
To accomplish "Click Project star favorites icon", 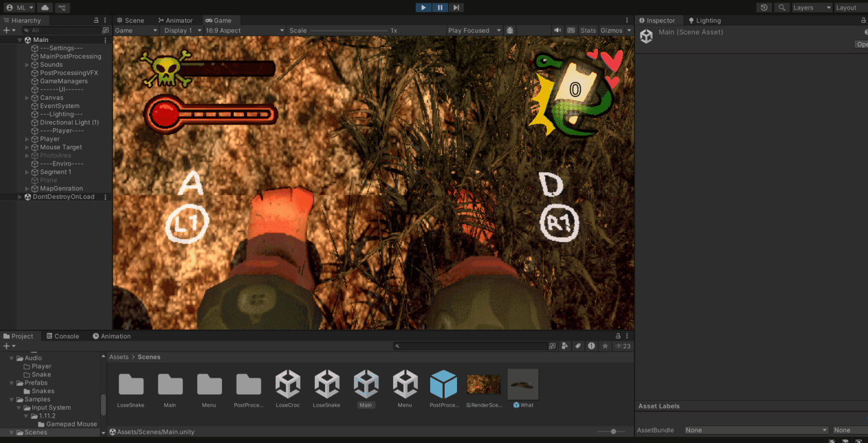I will pos(605,346).
